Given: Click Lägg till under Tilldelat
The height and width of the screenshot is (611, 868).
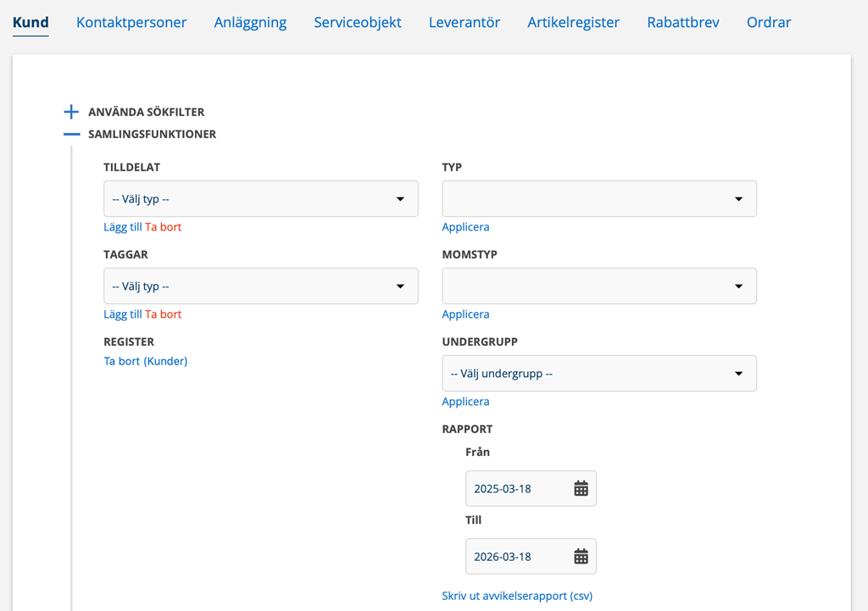Looking at the screenshot, I should 123,227.
